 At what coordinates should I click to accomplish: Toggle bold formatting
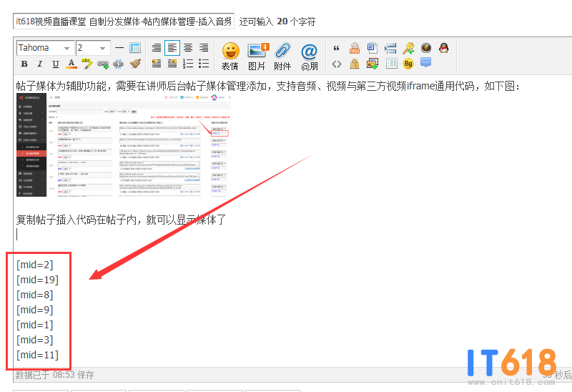click(24, 64)
